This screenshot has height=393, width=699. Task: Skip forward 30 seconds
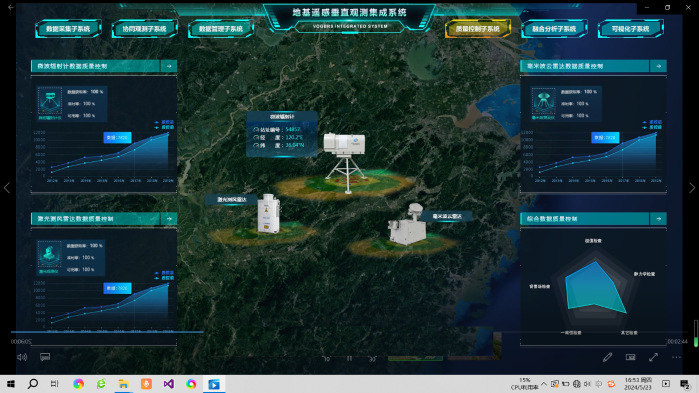point(372,358)
